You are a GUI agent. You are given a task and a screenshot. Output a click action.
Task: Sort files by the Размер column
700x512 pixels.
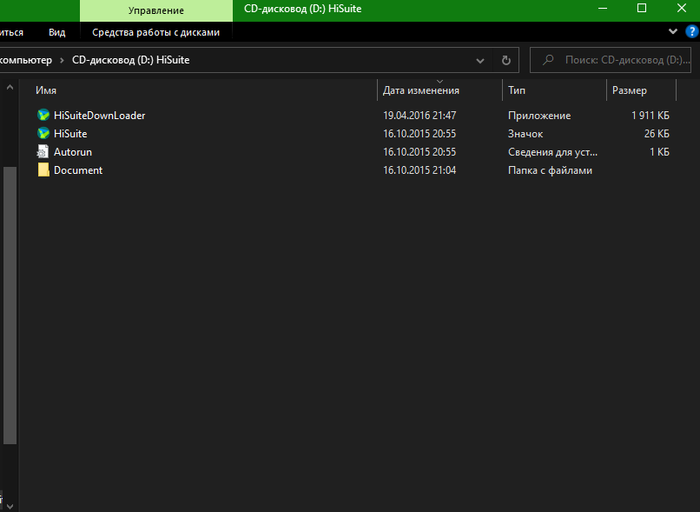coord(629,91)
